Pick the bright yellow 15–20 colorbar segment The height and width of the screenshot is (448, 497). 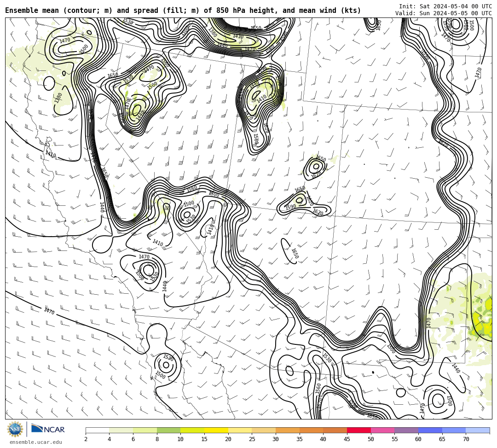[x=216, y=430]
